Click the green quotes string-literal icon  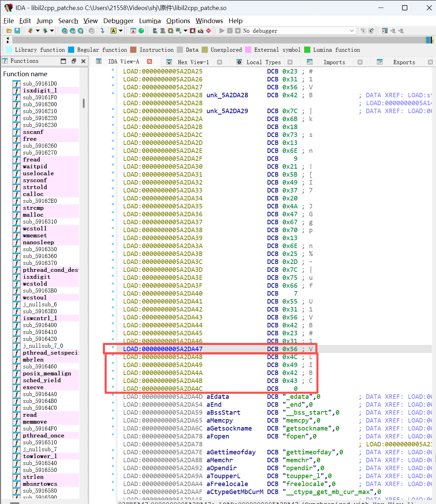click(178, 31)
